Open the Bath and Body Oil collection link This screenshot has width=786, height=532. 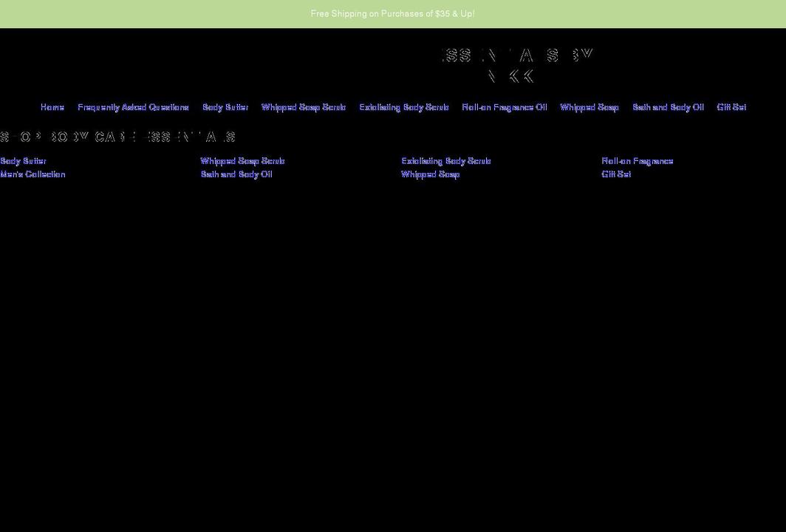pos(236,174)
